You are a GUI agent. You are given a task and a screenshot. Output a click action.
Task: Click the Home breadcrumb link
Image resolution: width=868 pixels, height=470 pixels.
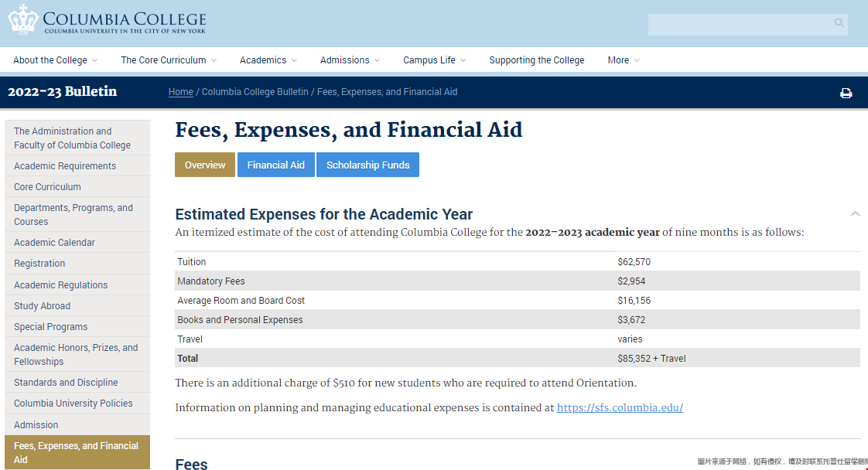tap(180, 92)
